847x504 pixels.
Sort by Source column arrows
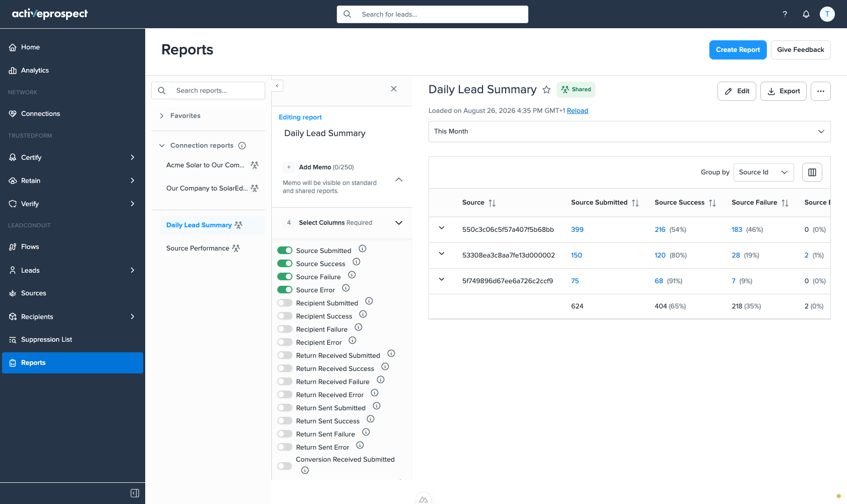point(492,203)
